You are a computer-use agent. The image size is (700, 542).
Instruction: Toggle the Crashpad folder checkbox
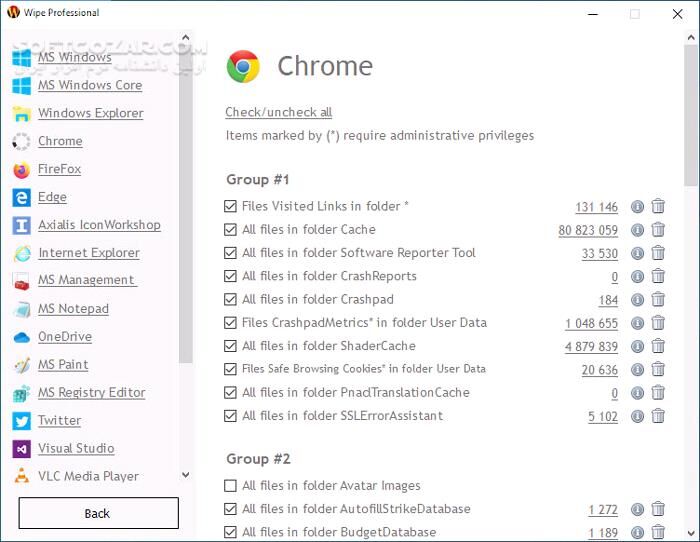tap(232, 300)
